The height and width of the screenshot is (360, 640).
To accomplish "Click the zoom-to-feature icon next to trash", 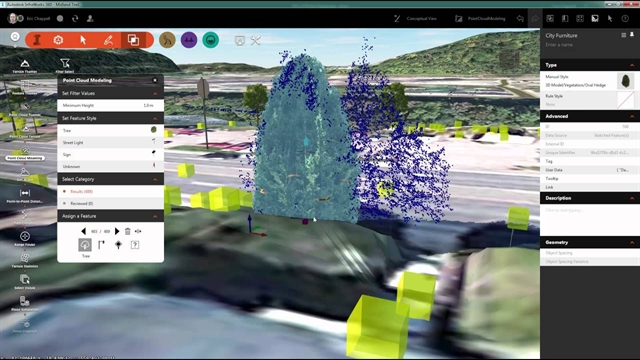I will tap(138, 231).
